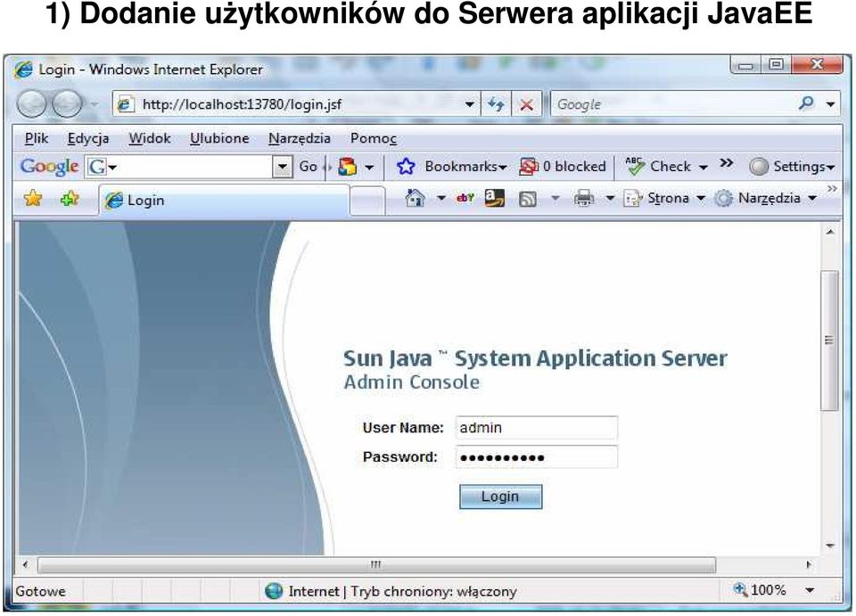The image size is (856, 616).
Task: Open the Print options dropdown arrow
Action: 610,199
